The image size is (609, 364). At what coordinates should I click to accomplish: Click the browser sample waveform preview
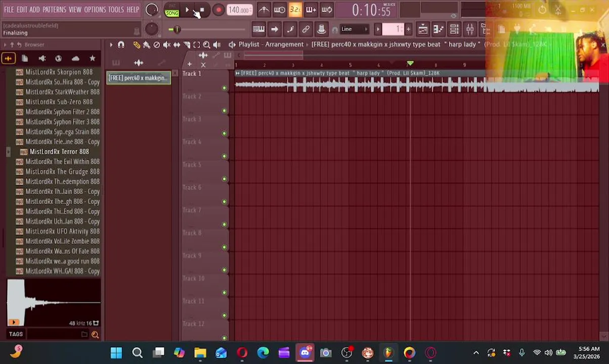[54, 303]
